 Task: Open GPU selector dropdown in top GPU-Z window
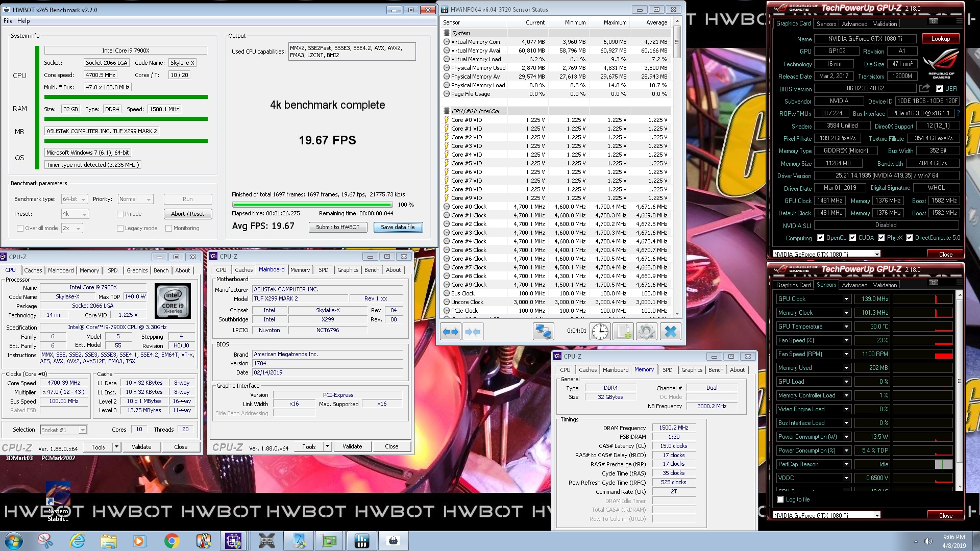click(826, 254)
